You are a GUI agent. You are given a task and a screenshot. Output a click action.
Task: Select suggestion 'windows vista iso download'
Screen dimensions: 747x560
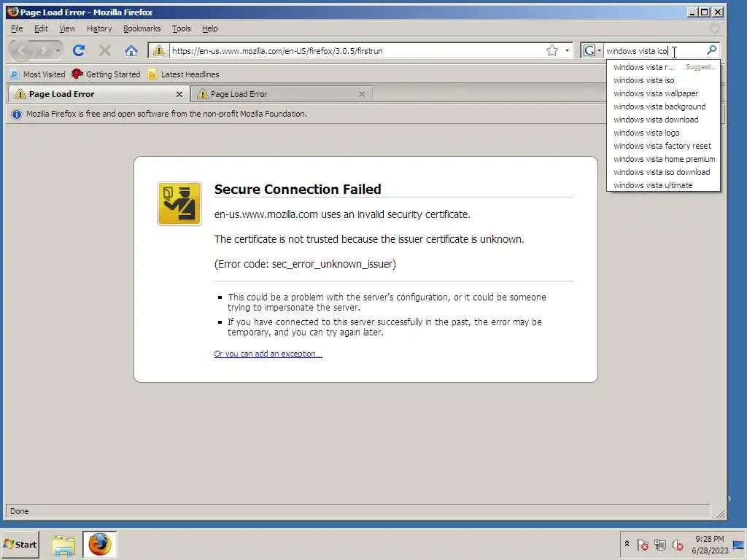pos(663,172)
